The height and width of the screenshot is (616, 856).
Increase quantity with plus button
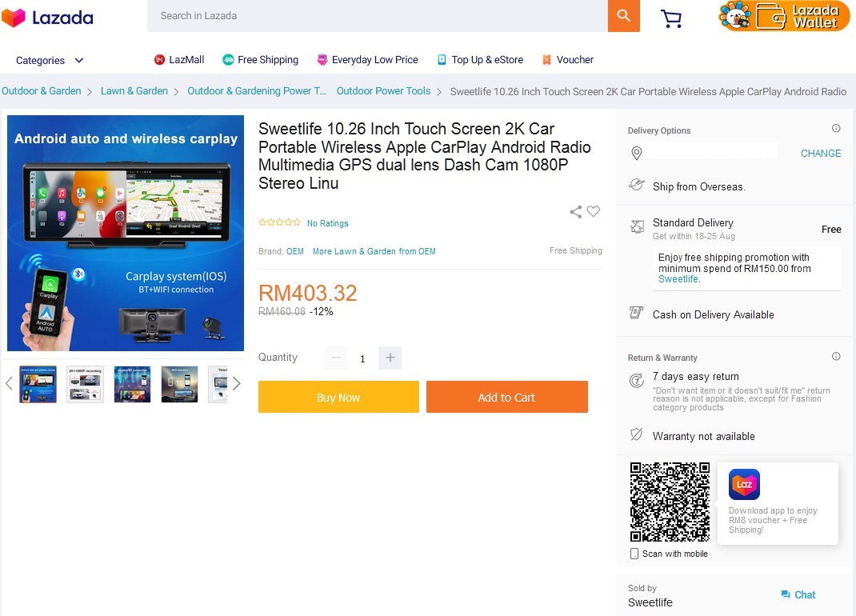[390, 358]
